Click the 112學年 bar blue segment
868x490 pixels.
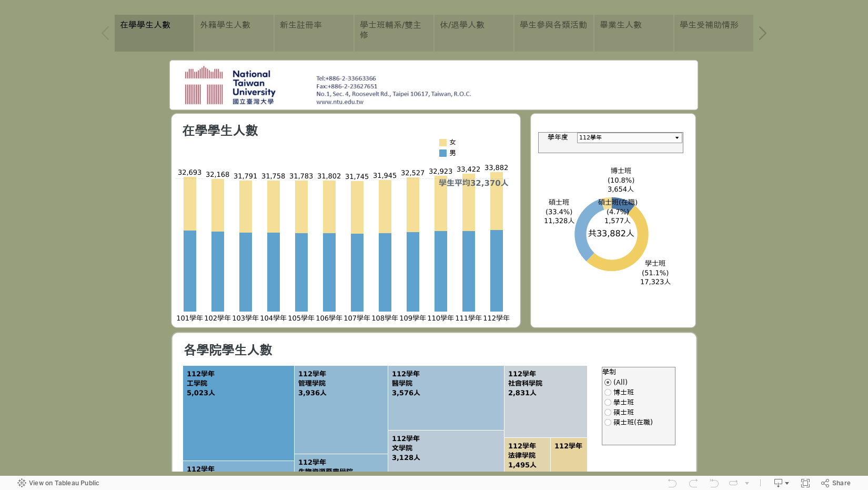coord(497,271)
